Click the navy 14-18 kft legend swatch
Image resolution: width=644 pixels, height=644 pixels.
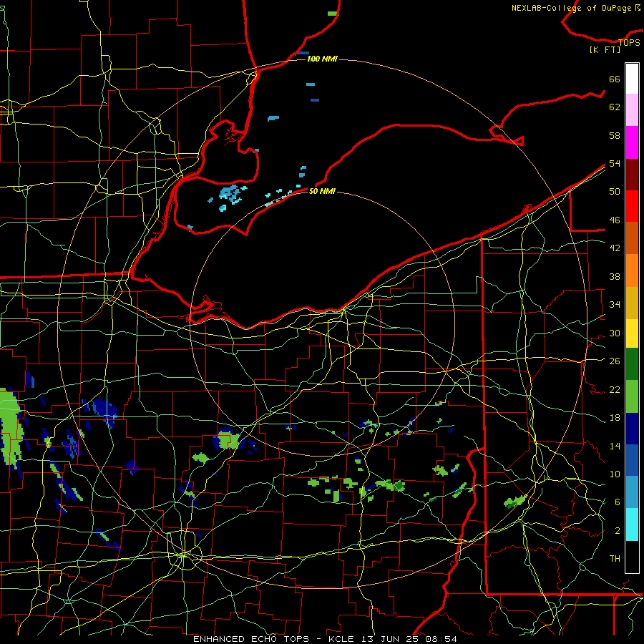[632, 429]
